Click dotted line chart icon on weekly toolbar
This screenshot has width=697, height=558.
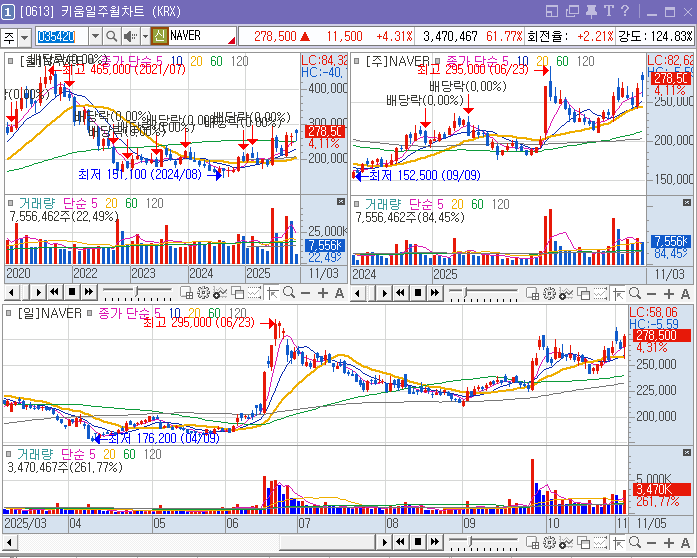(600, 293)
